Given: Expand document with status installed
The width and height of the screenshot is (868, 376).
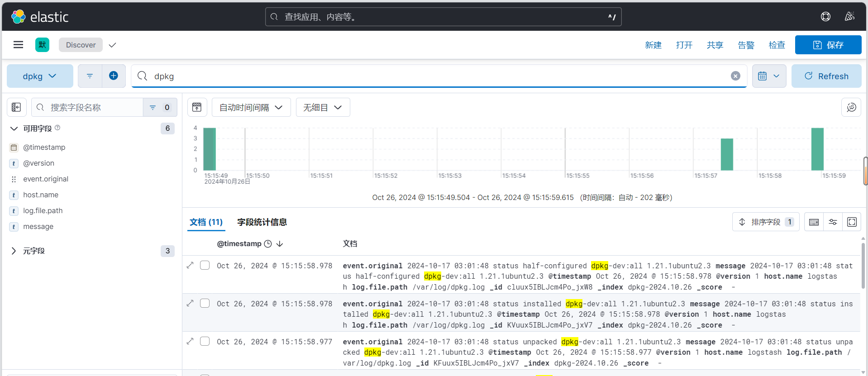Looking at the screenshot, I should click(190, 303).
